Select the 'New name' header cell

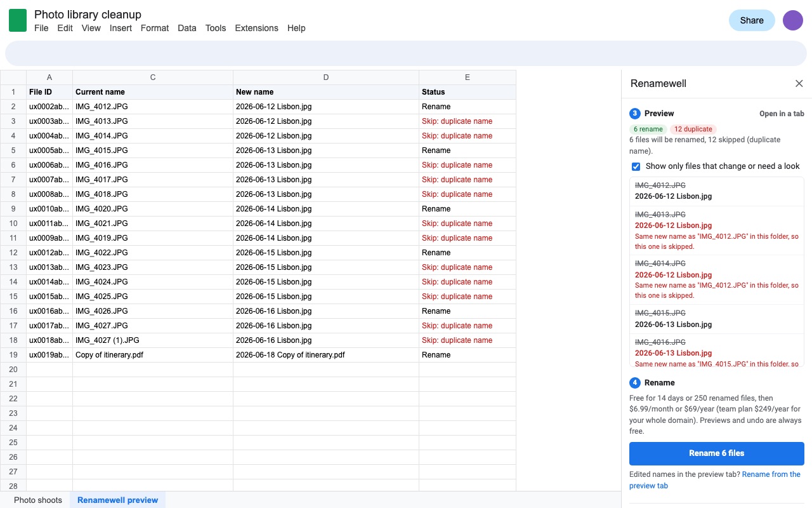click(326, 92)
